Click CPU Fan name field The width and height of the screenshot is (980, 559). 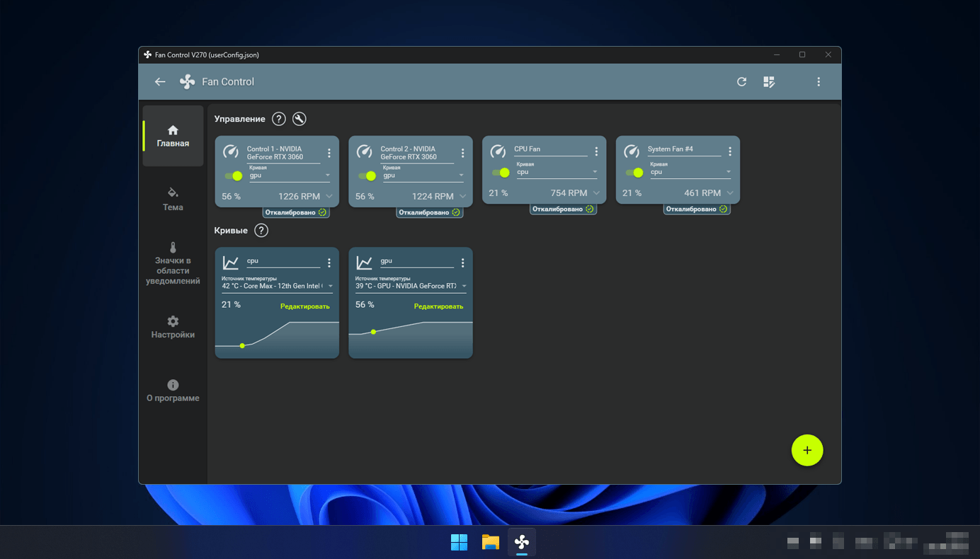pos(551,149)
